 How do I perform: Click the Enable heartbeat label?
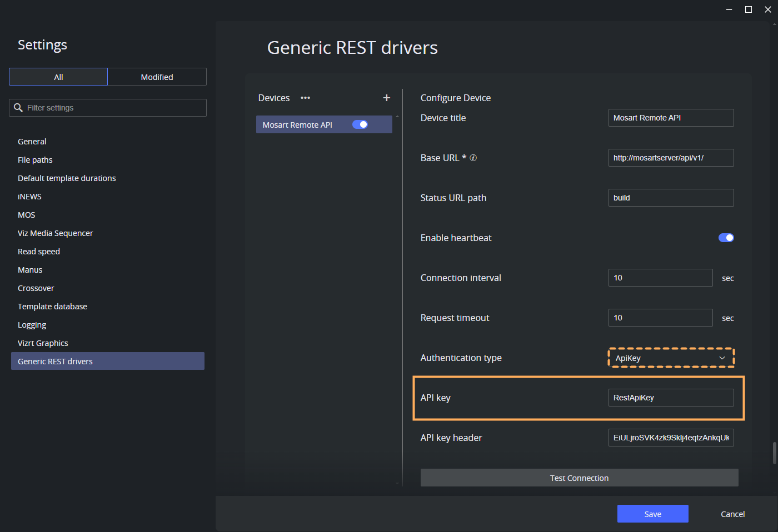(x=456, y=238)
